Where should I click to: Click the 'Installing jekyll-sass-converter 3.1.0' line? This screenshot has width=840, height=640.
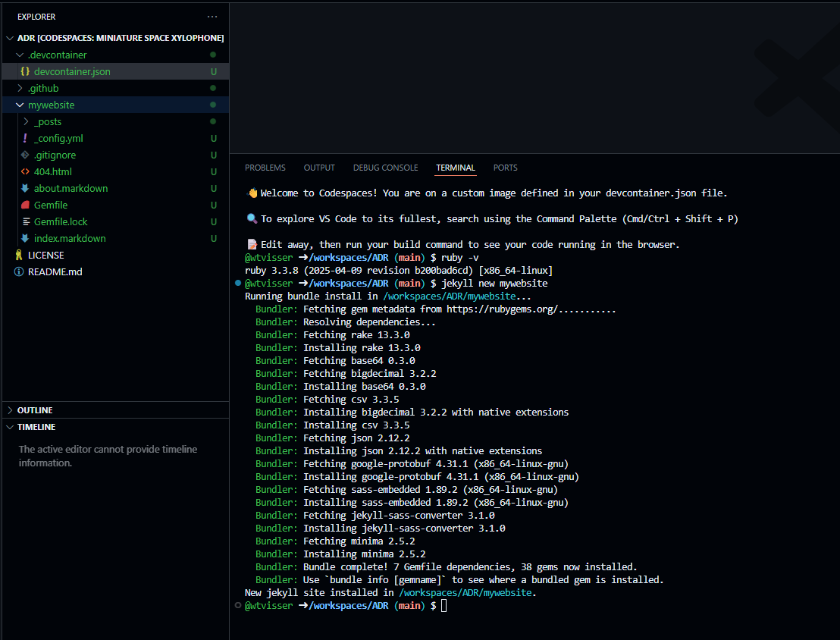[x=381, y=529]
